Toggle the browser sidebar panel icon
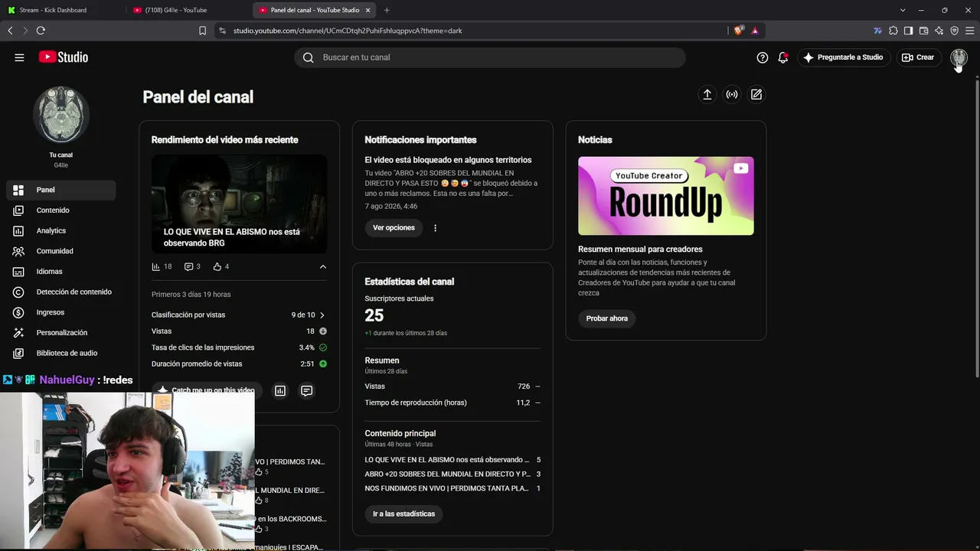 (908, 31)
